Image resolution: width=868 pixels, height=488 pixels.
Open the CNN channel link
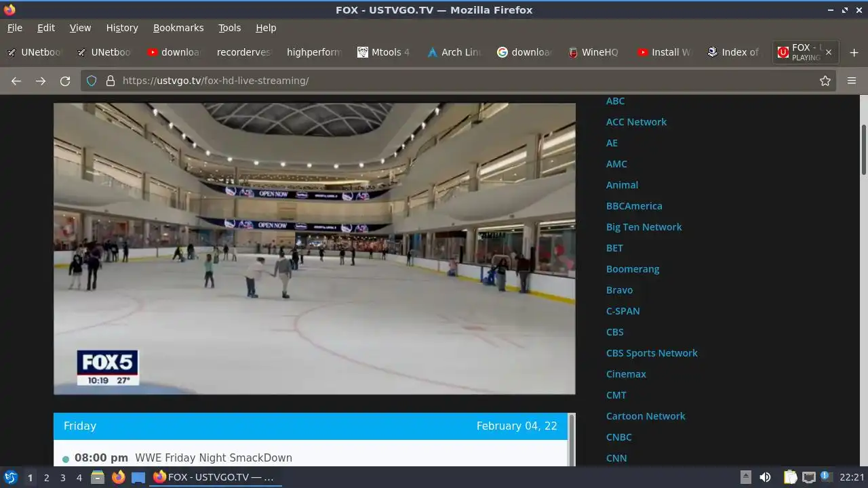click(616, 458)
